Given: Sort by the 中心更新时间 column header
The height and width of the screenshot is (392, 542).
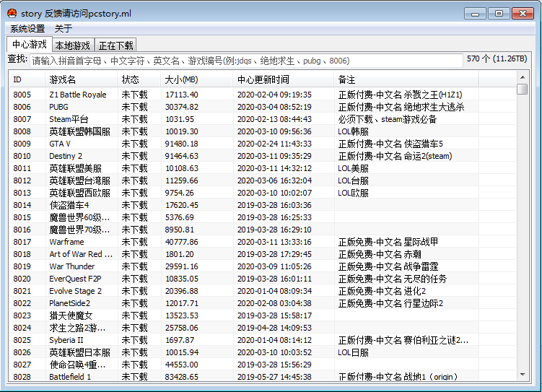Looking at the screenshot, I should coord(284,80).
